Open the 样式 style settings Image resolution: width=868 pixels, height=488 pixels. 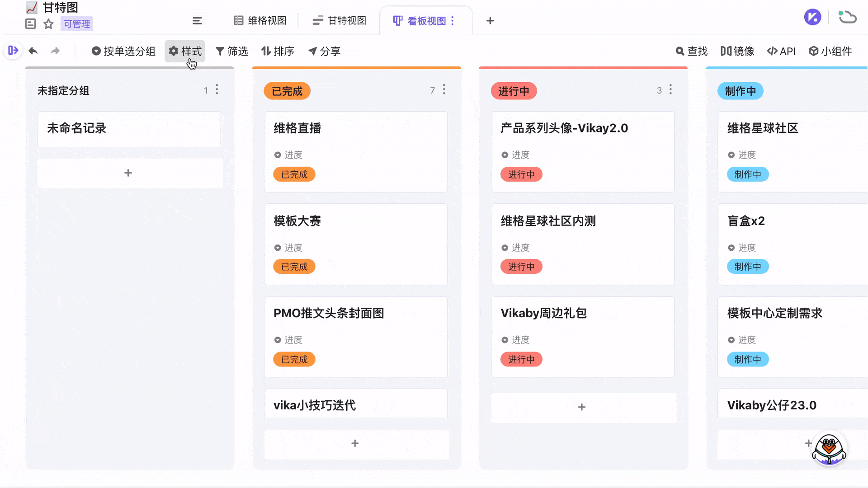click(x=185, y=51)
